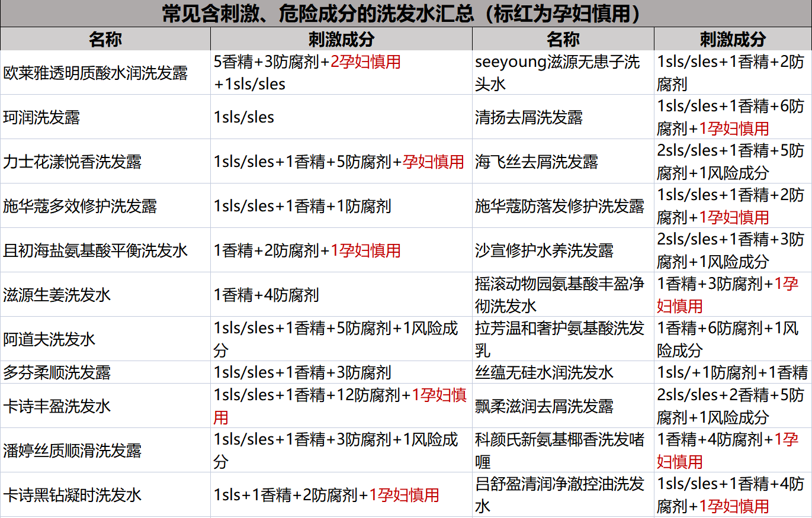
Task: Select the cell 丝蕴无硅水润洗发水
Action: (563, 372)
